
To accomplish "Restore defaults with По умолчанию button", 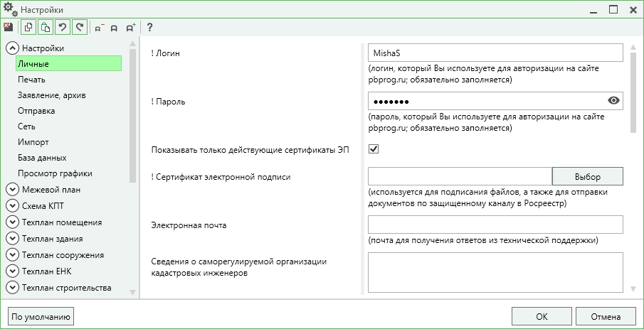I will pyautogui.click(x=41, y=317).
